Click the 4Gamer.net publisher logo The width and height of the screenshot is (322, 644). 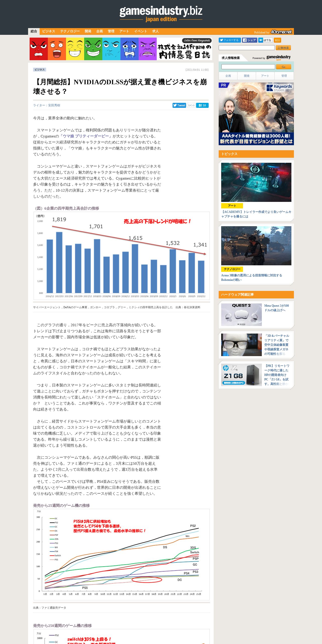281,32
